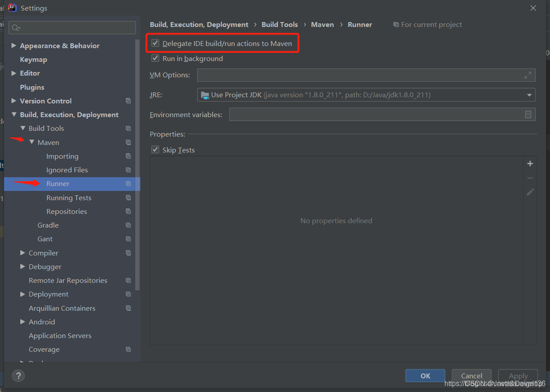Click the edit property pencil icon

point(530,192)
